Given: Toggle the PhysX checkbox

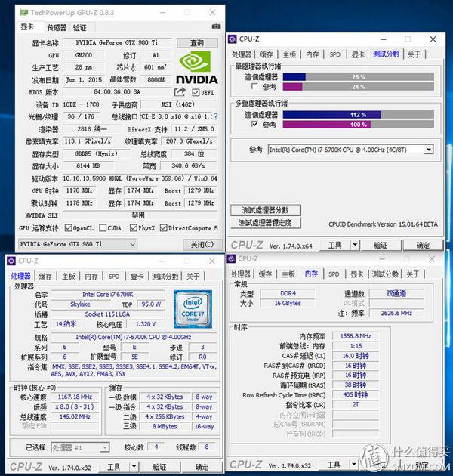Looking at the screenshot, I should (x=133, y=228).
